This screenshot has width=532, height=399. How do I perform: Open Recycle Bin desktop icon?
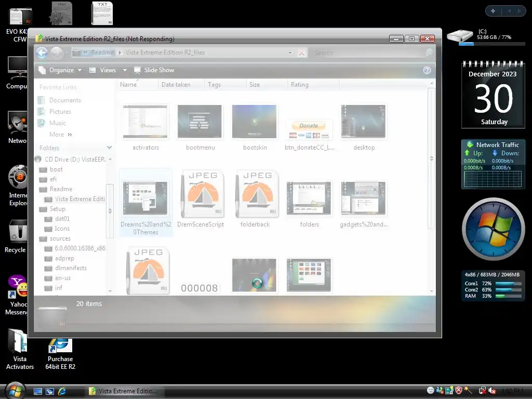(x=16, y=236)
